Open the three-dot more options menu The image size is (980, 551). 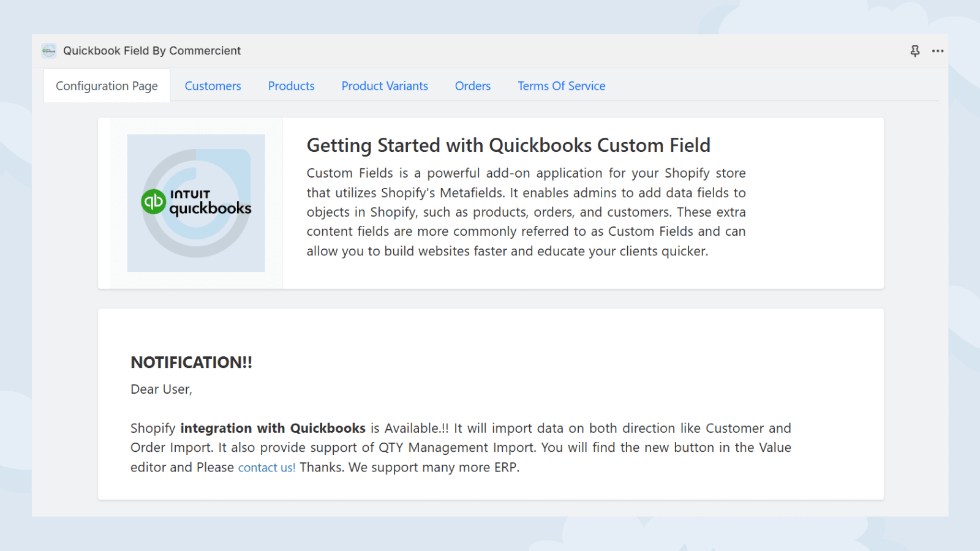click(938, 51)
